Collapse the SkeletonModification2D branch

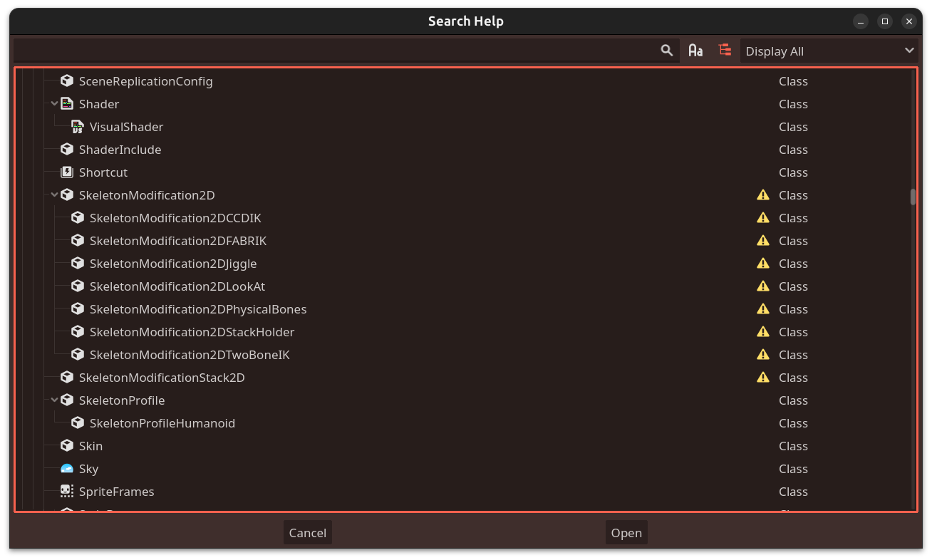[x=54, y=195]
